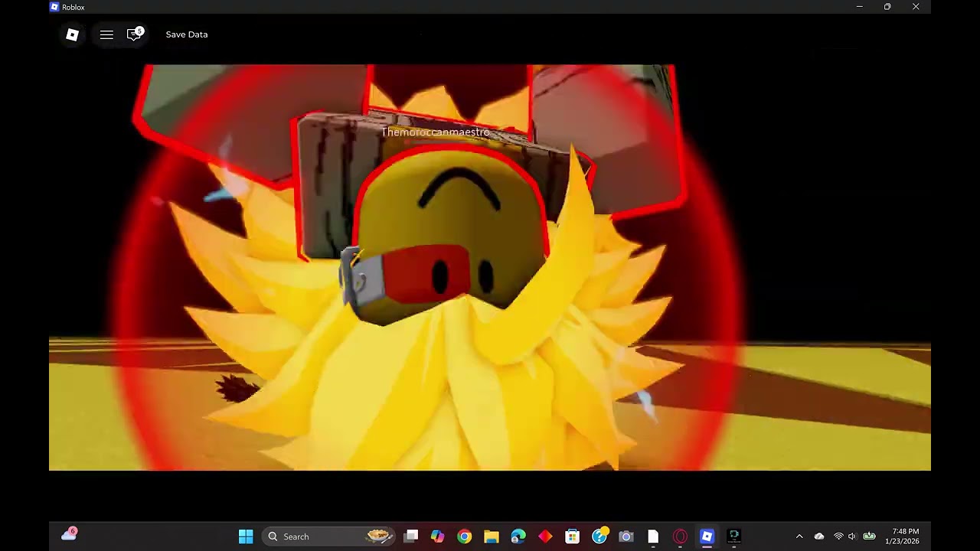Open the chat with 5 unread messages
The width and height of the screenshot is (980, 551).
coord(135,34)
